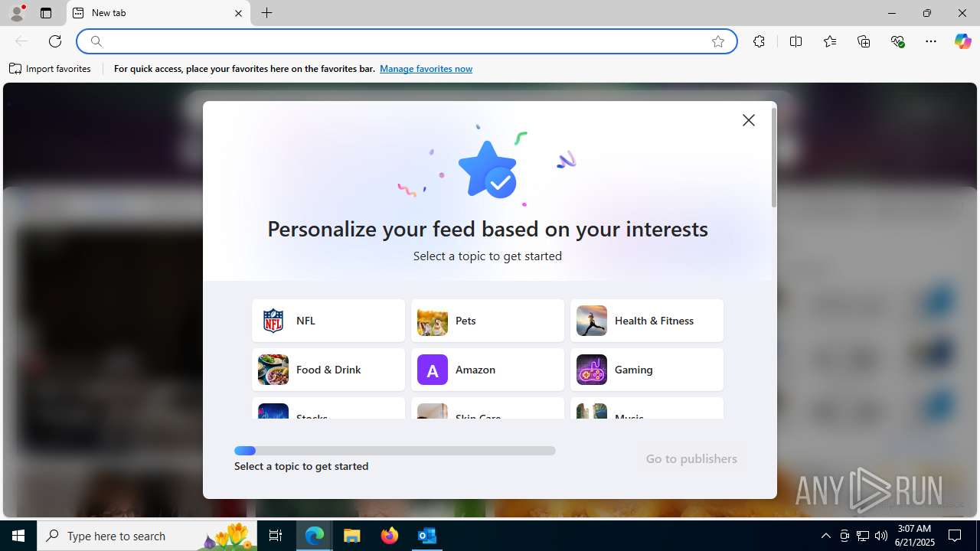The image size is (980, 551).
Task: Click the Gaming controller icon
Action: point(592,370)
